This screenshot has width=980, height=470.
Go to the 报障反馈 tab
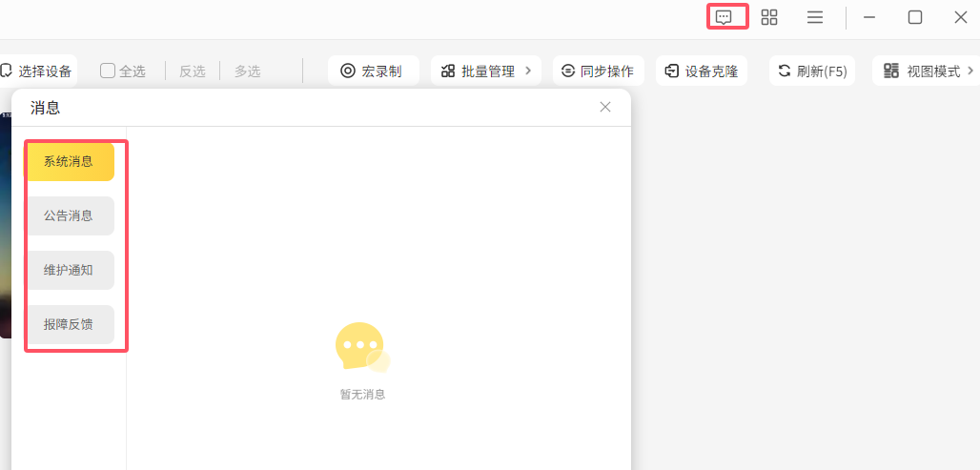point(69,324)
